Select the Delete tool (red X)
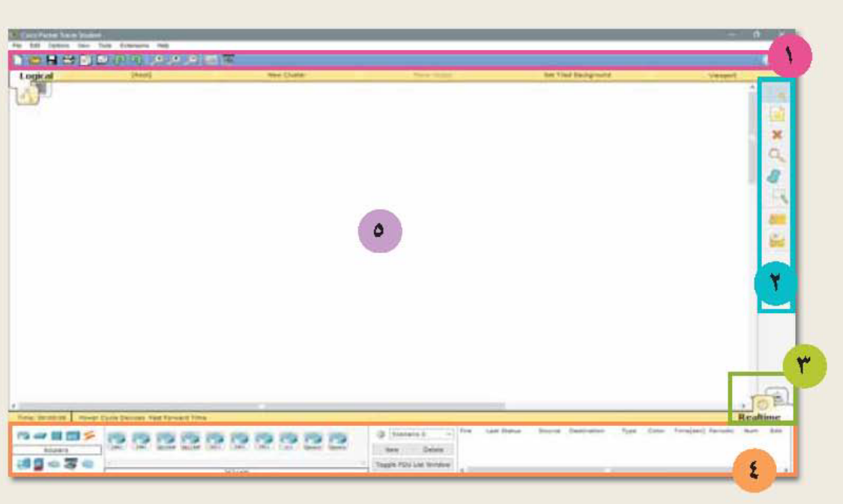 (x=777, y=135)
